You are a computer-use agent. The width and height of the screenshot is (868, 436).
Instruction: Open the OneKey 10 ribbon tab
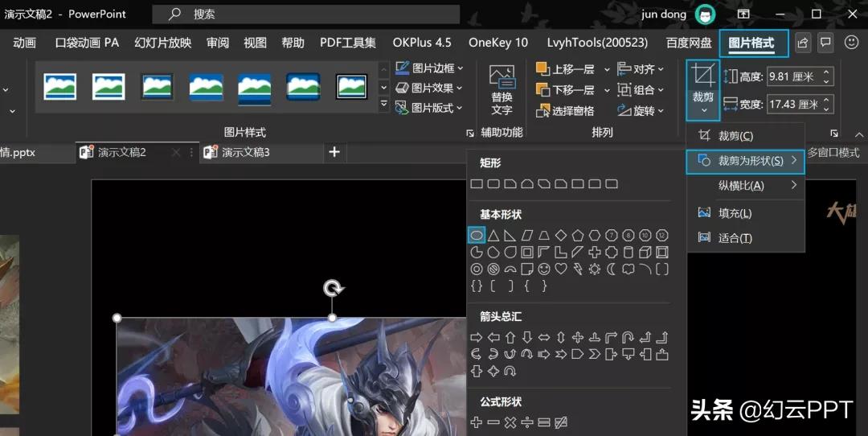coord(498,43)
